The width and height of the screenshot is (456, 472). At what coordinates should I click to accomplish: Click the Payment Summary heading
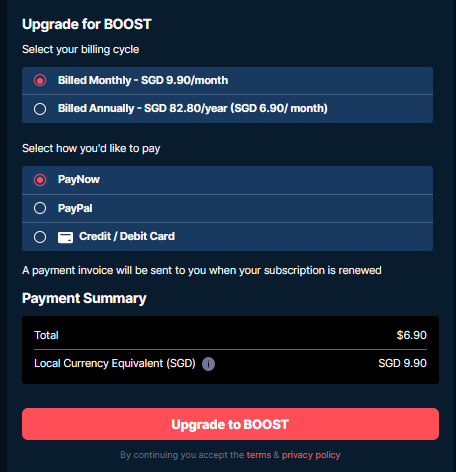click(x=84, y=298)
